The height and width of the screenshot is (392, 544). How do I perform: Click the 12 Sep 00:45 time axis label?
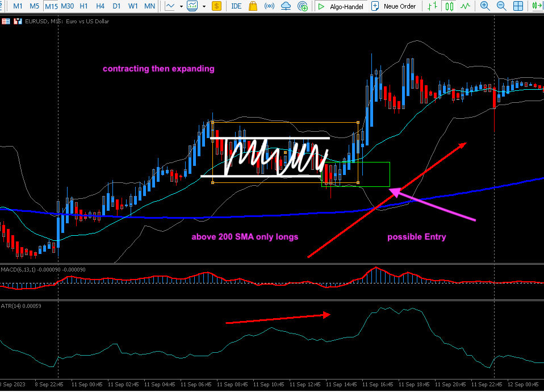point(523,385)
